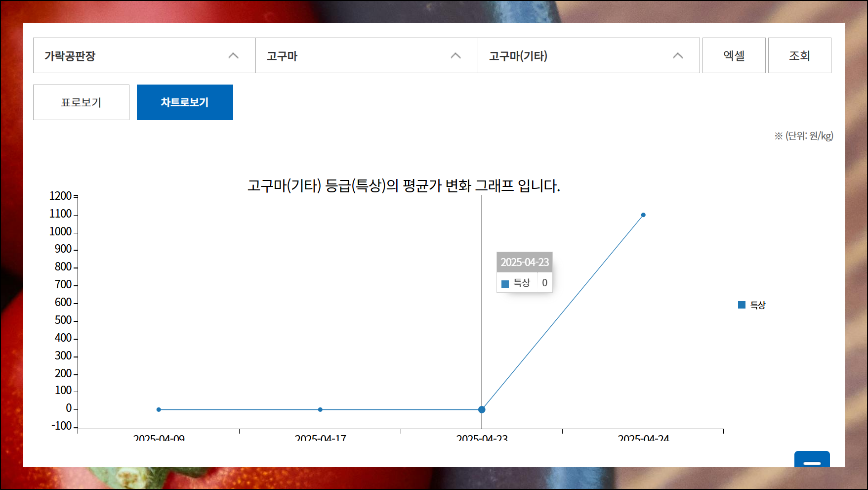The image size is (868, 490).
Task: Click the 600 y-axis label
Action: point(63,302)
